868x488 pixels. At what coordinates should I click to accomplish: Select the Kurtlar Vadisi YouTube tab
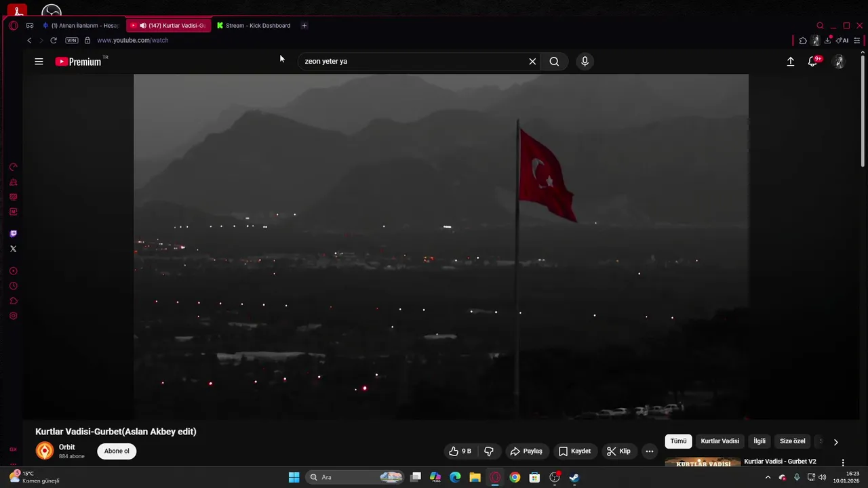(x=170, y=26)
